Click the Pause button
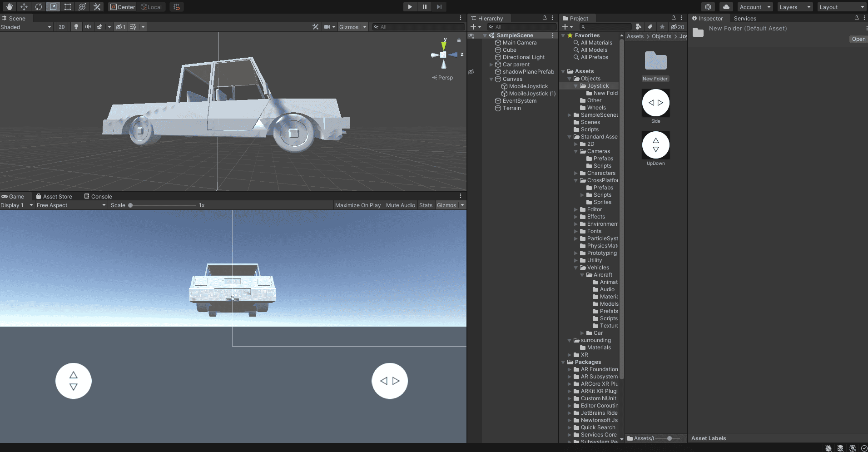Image resolution: width=868 pixels, height=452 pixels. tap(424, 7)
